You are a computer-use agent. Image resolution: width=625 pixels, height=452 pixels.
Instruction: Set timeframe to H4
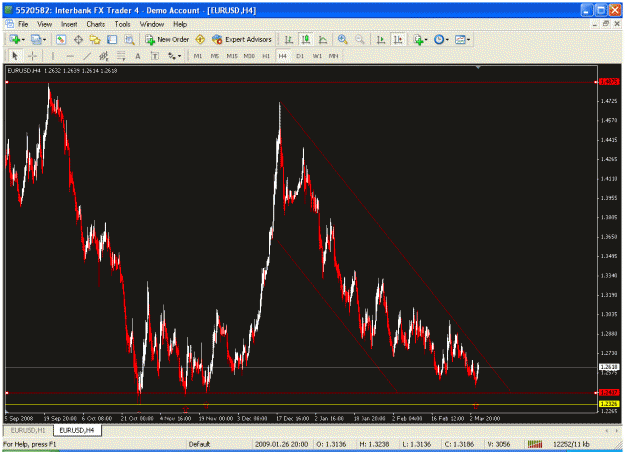click(283, 56)
